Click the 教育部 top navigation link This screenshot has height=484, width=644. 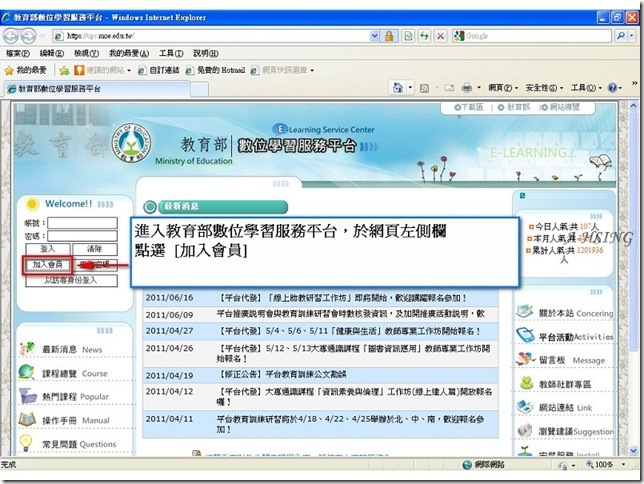coord(514,107)
